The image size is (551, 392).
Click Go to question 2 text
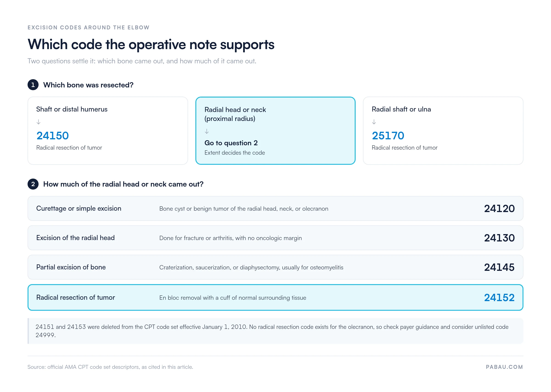coord(231,143)
